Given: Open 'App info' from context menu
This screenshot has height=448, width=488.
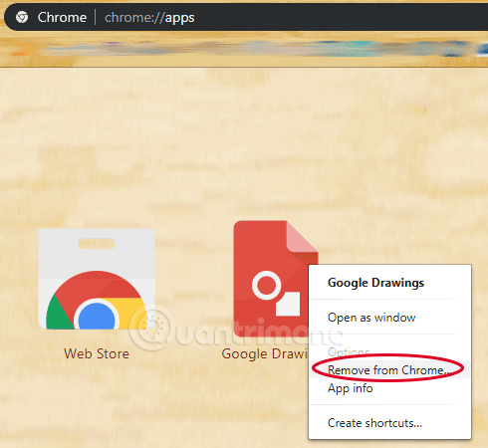Looking at the screenshot, I should click(x=351, y=388).
